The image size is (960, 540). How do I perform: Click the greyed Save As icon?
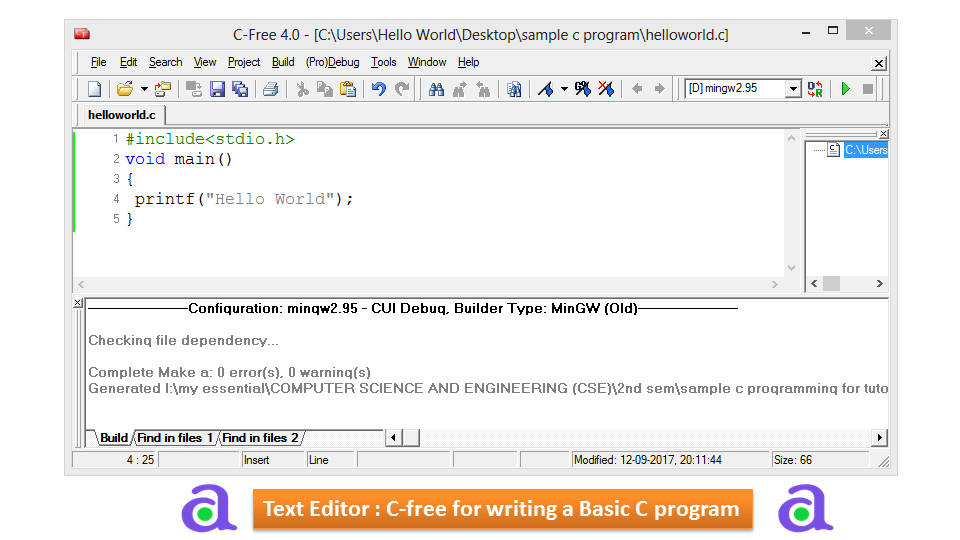point(194,89)
